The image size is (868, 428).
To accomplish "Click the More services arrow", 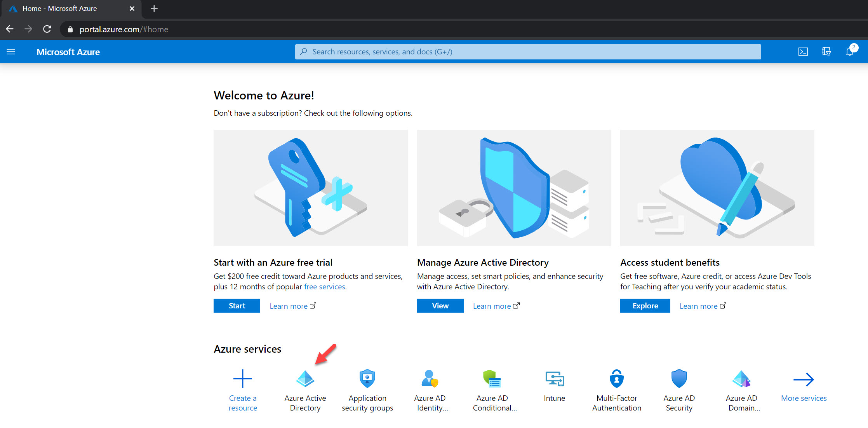I will (804, 379).
